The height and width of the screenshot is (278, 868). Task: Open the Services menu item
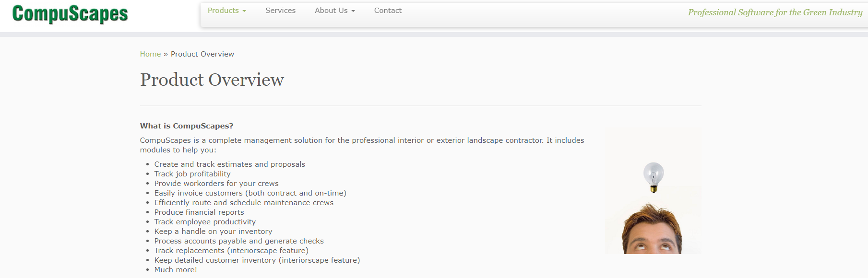pos(280,11)
